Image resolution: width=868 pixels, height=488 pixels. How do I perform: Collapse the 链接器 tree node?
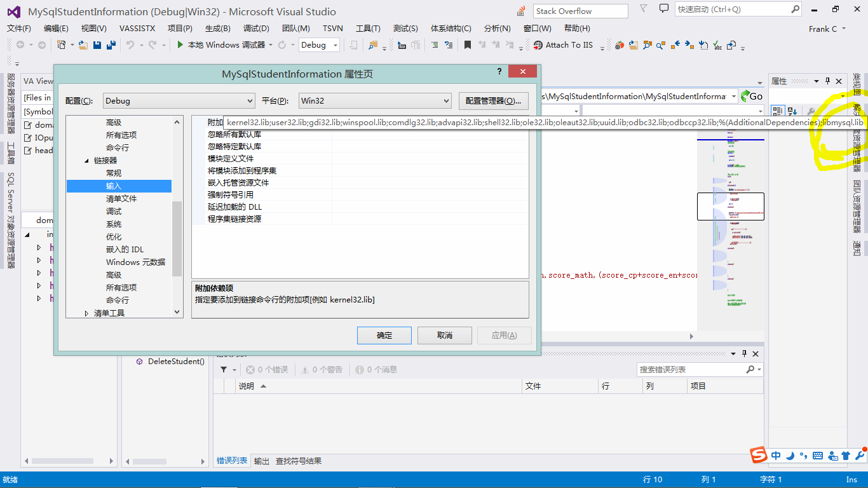click(87, 161)
